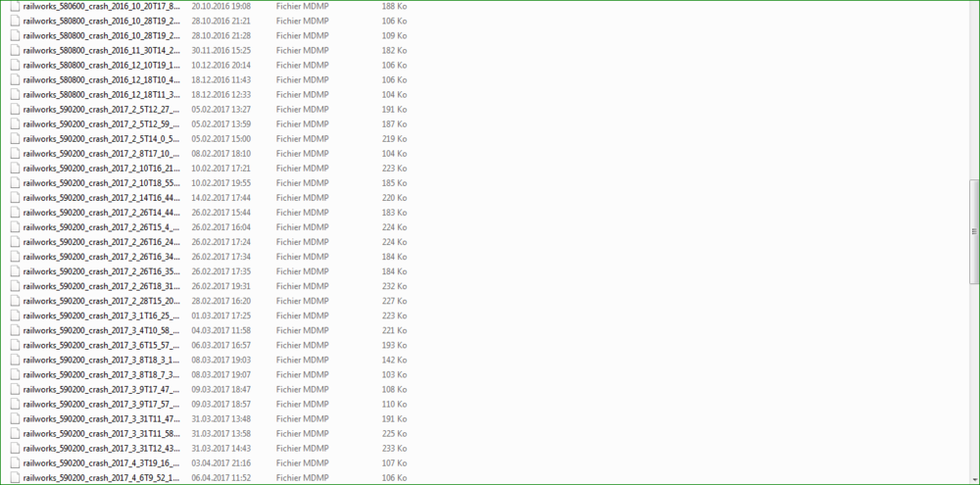Click Fichier MDMP type in the 31.03.2017 13:58 row
Screen dimensions: 980x485
(x=303, y=434)
